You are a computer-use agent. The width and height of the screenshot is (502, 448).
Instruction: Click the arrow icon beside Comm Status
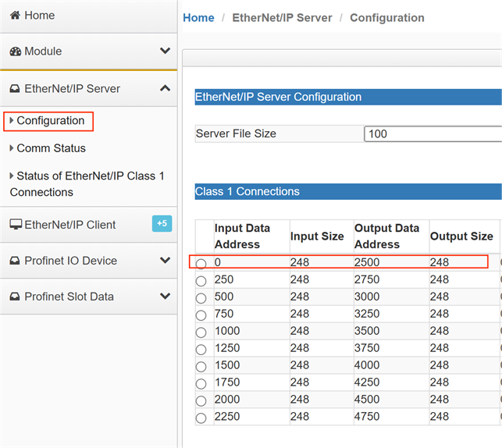(12, 148)
